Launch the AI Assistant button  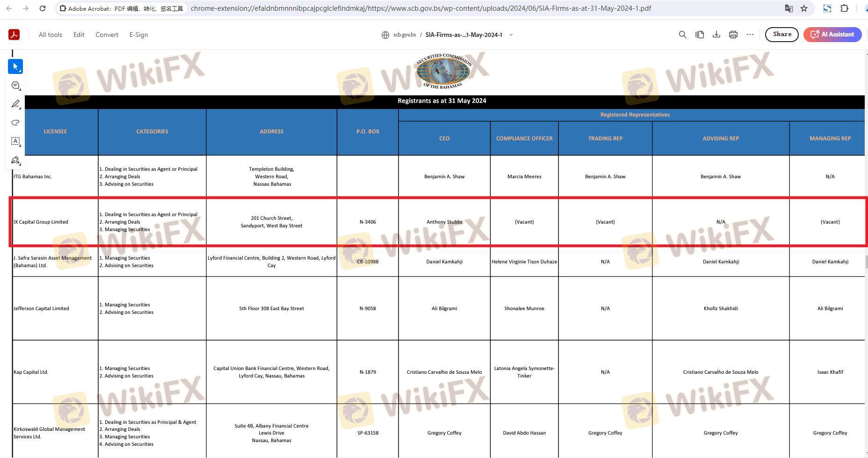[832, 35]
